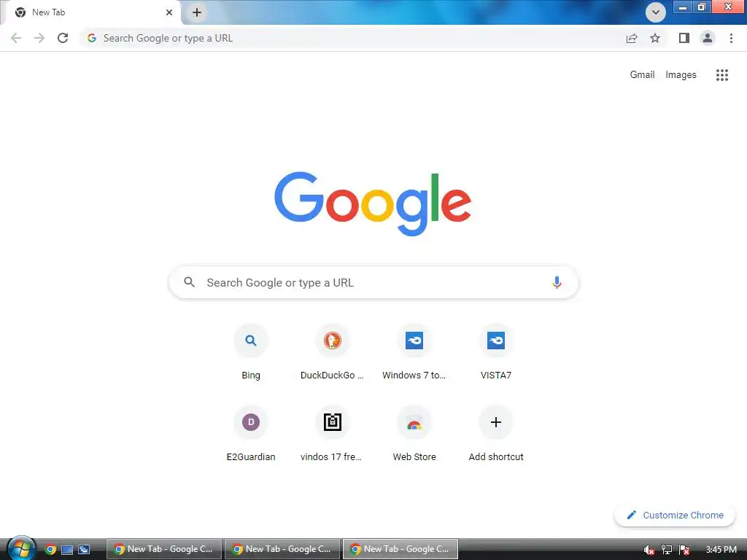The image size is (747, 560).
Task: Open the Action Center flag icon
Action: click(684, 550)
